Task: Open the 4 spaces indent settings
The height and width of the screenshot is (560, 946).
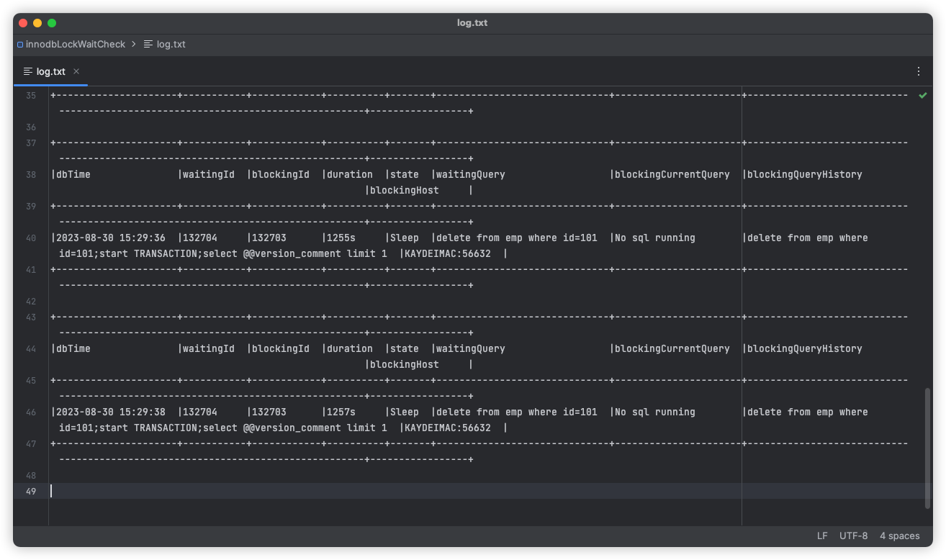Action: tap(899, 536)
